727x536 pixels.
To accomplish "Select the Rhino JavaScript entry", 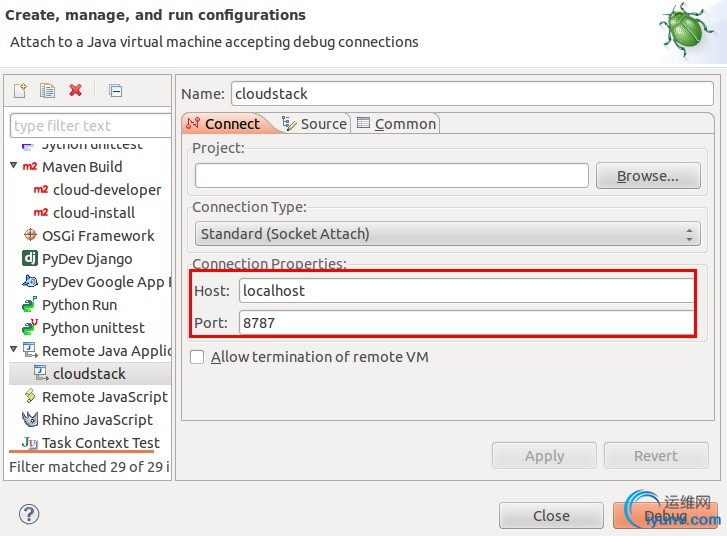I will pyautogui.click(x=96, y=420).
